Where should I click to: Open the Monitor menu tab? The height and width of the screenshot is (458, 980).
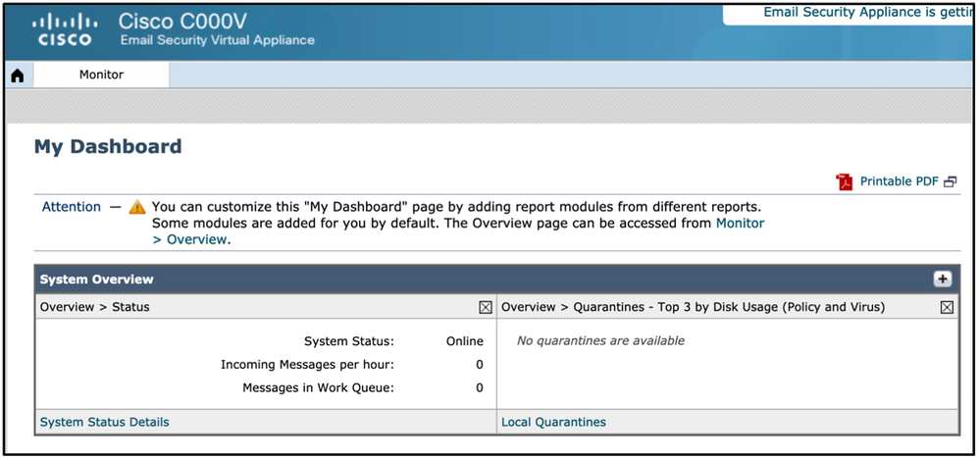point(101,75)
